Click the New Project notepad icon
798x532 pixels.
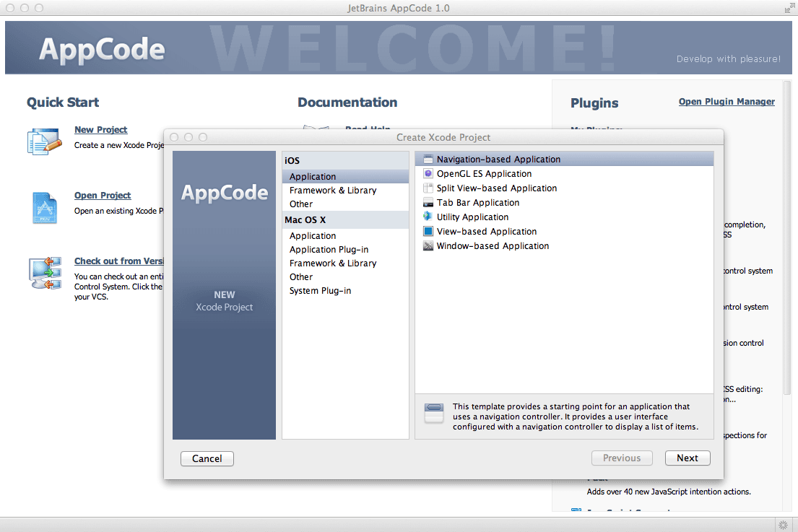(x=44, y=141)
